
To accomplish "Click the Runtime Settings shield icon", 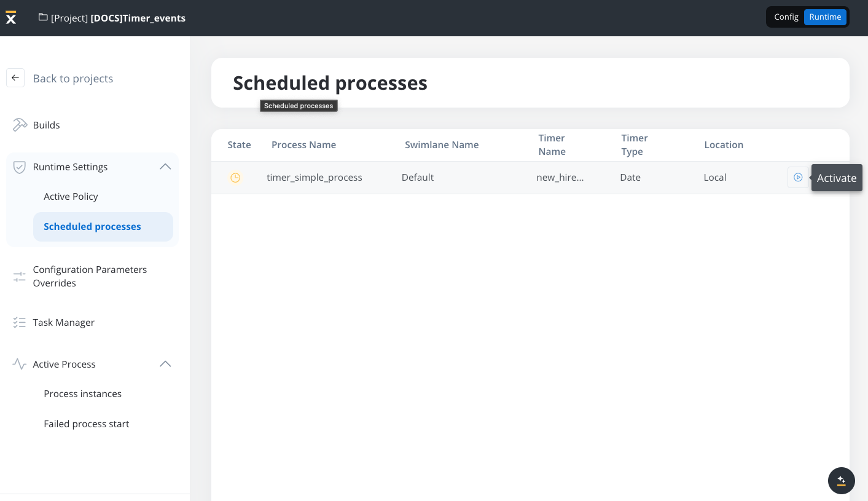I will click(x=20, y=167).
